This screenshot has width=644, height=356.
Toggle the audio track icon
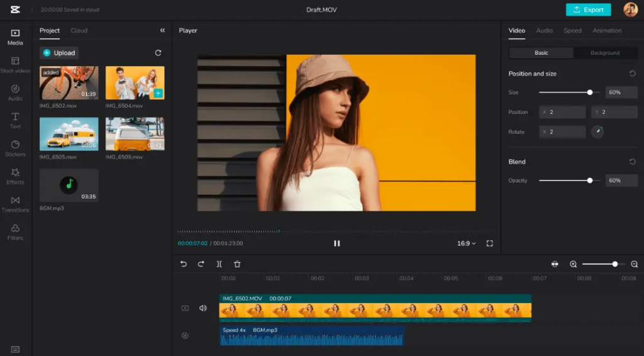(186, 335)
